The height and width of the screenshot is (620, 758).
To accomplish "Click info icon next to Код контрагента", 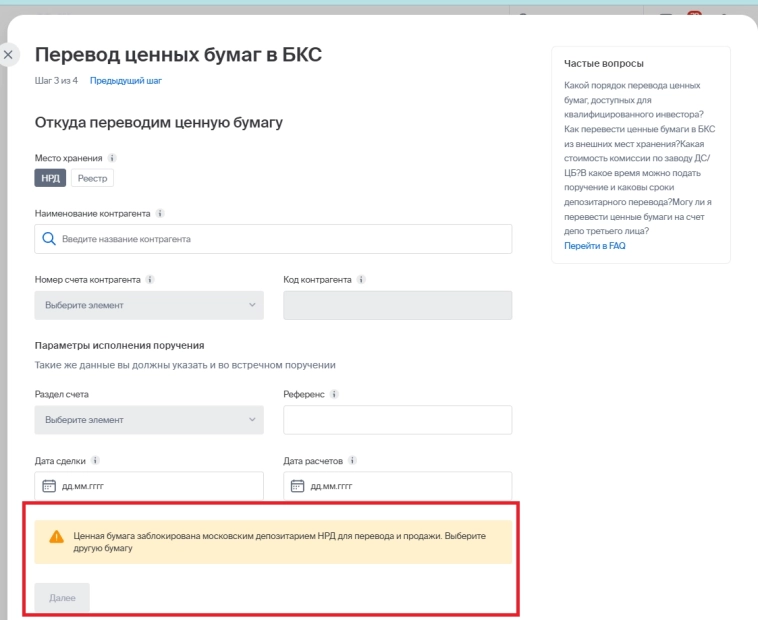I will [361, 279].
